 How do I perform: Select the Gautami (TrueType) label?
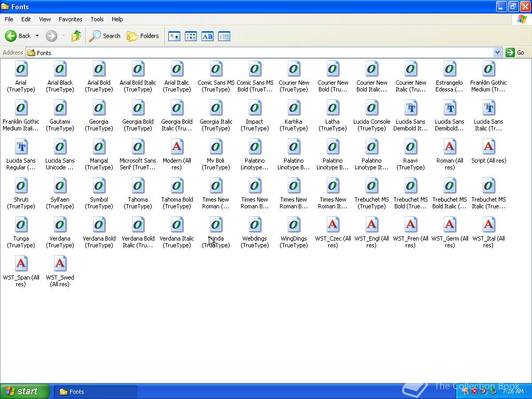[60, 125]
